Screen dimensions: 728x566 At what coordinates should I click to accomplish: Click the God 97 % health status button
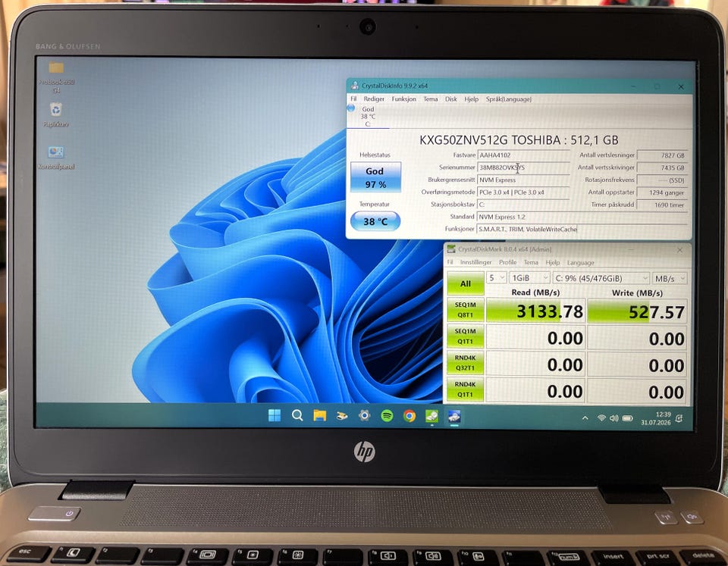pyautogui.click(x=375, y=177)
